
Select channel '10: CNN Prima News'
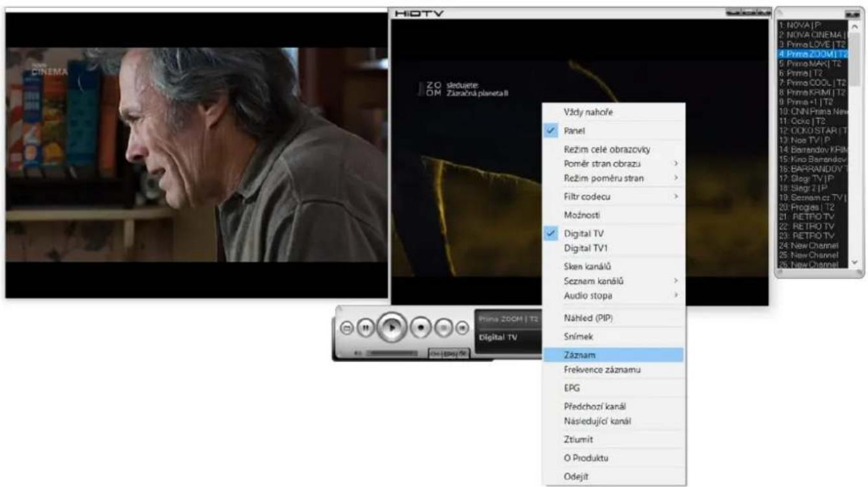click(814, 112)
